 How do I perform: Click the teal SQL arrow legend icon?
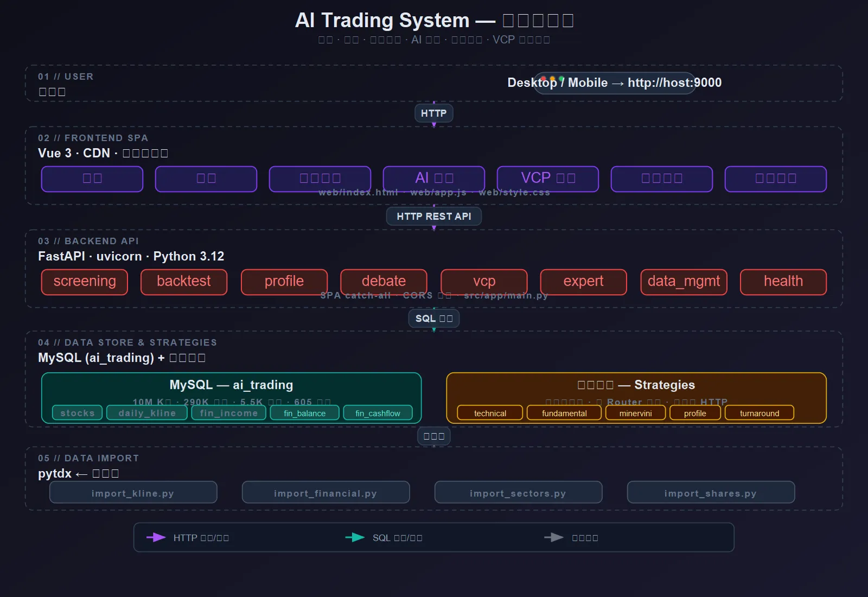355,537
